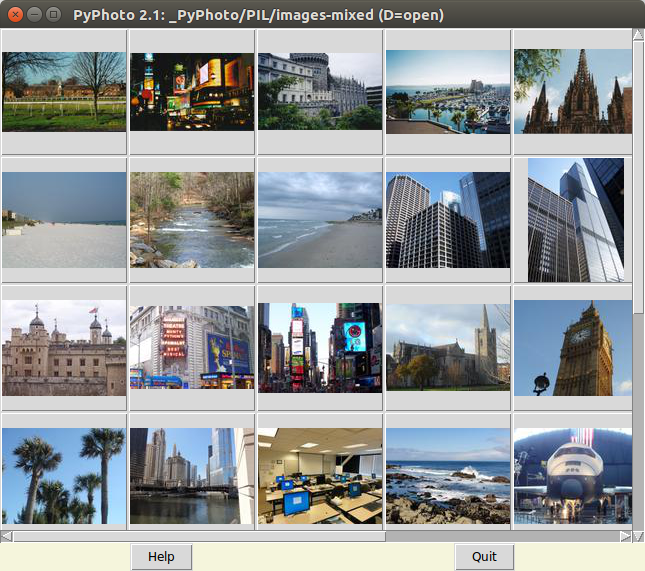Close the PyPhoto window
This screenshot has height=571, width=645.
click(14, 15)
